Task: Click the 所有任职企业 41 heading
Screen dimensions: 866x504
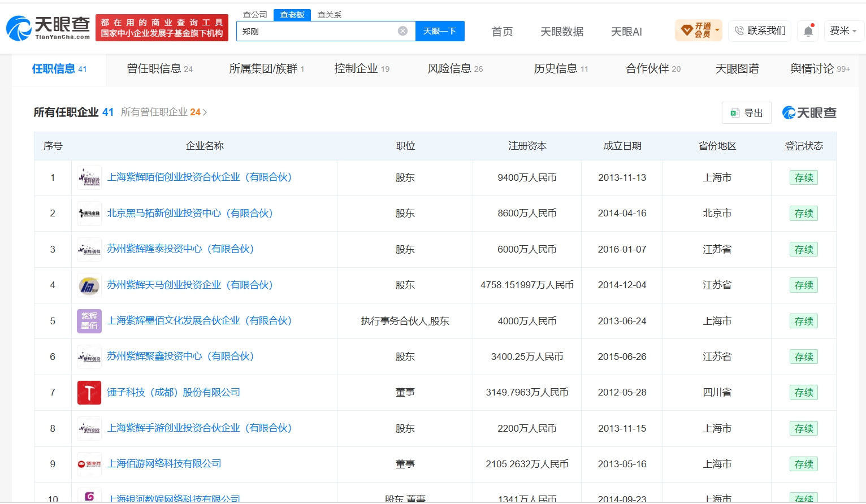Action: pyautogui.click(x=73, y=112)
